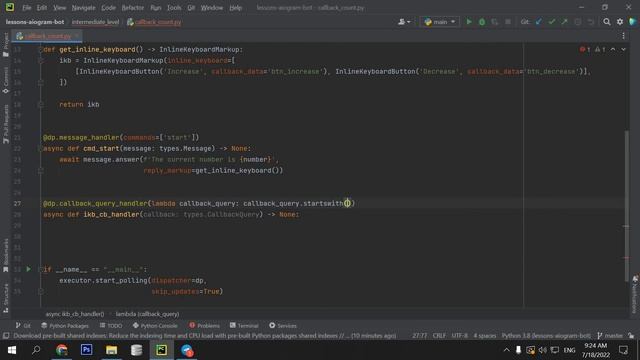The height and width of the screenshot is (360, 640).
Task: Open Git history clock icon in toolbar
Action: pyautogui.click(x=578, y=22)
